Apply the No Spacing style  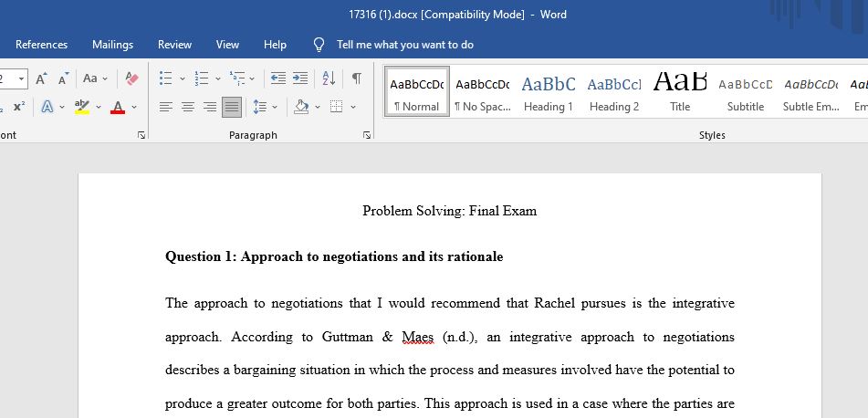(482, 91)
